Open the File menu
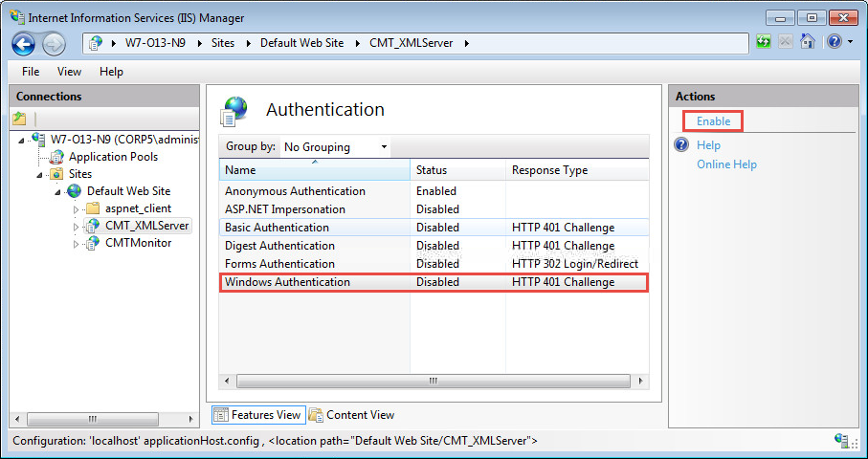Viewport: 868px width, 459px height. pyautogui.click(x=31, y=72)
